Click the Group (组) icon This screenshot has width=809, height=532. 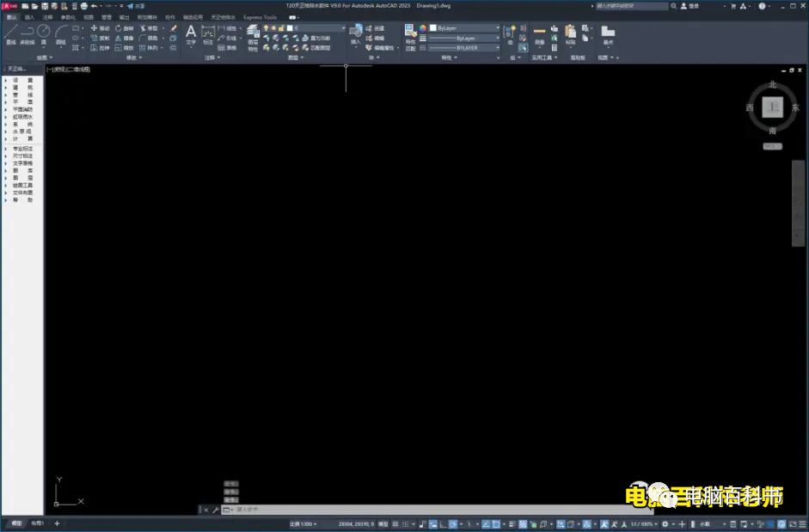point(510,34)
